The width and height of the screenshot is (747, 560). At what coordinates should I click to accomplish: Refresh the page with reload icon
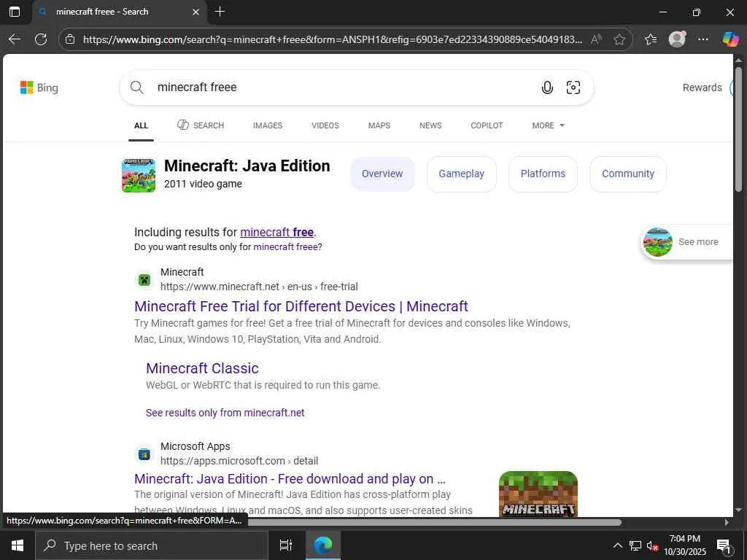(41, 39)
